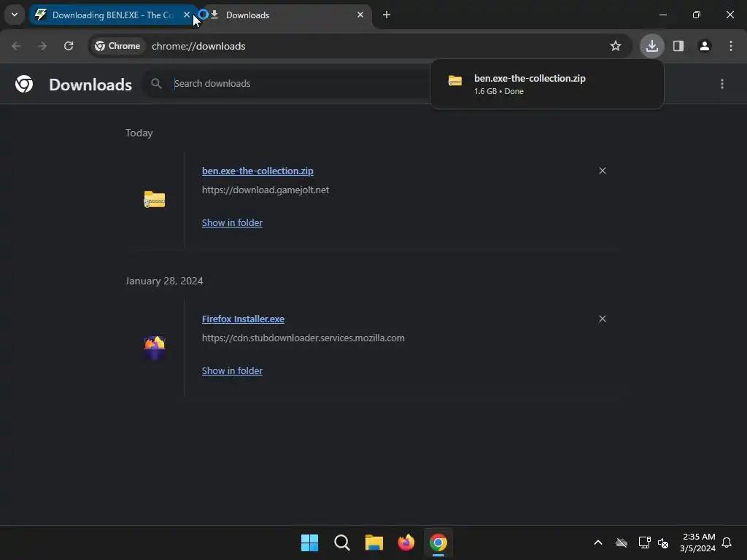Click the January 28, 2024 heading
The image size is (747, 560).
pos(164,281)
